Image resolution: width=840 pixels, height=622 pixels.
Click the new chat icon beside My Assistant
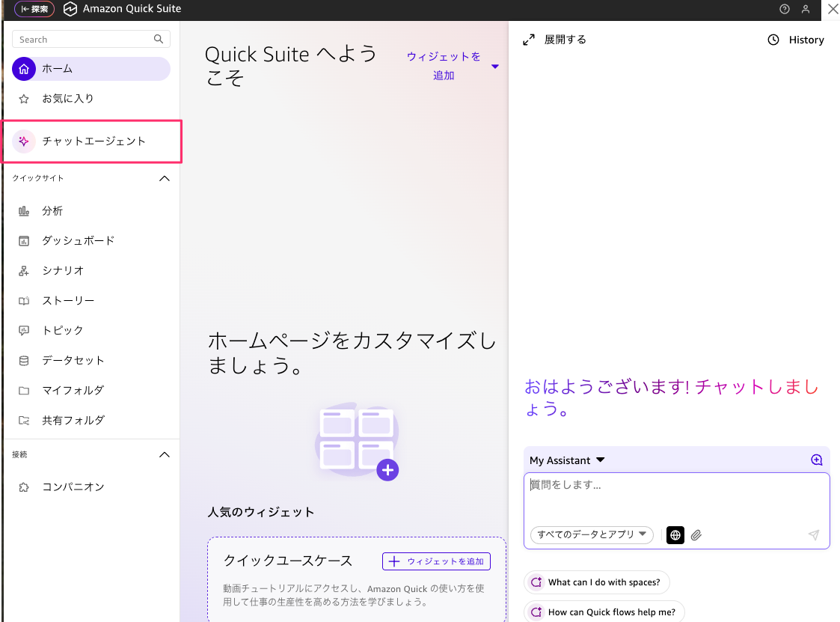click(816, 460)
